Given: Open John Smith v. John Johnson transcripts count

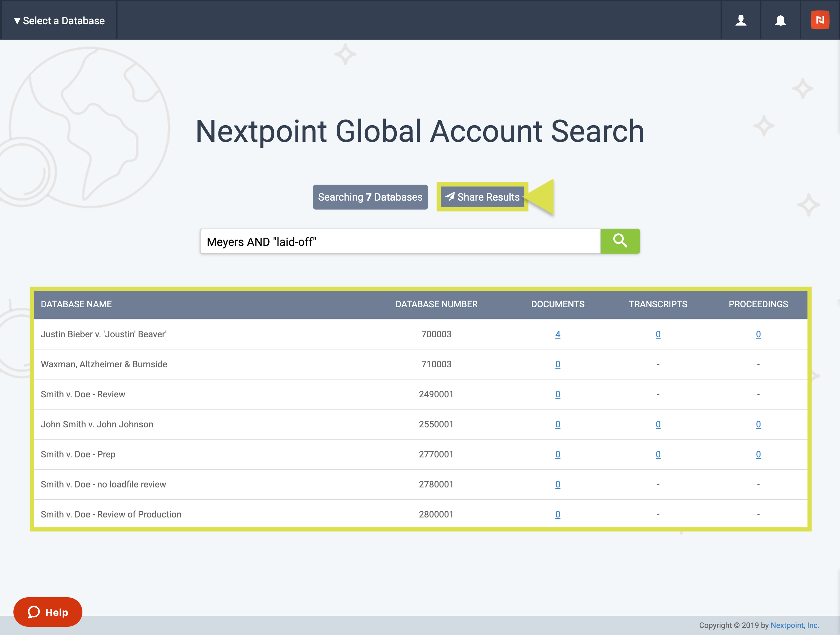Looking at the screenshot, I should pos(658,424).
